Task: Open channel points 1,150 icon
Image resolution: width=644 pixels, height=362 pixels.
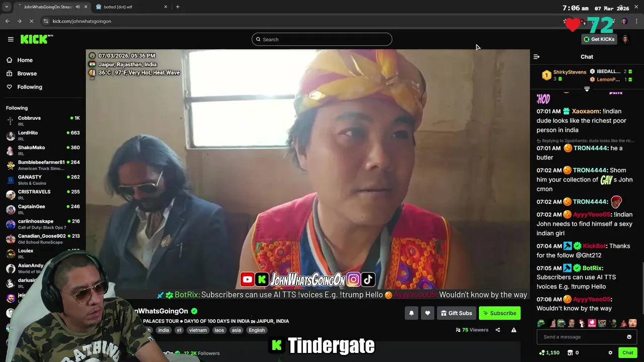Action: 549,352
